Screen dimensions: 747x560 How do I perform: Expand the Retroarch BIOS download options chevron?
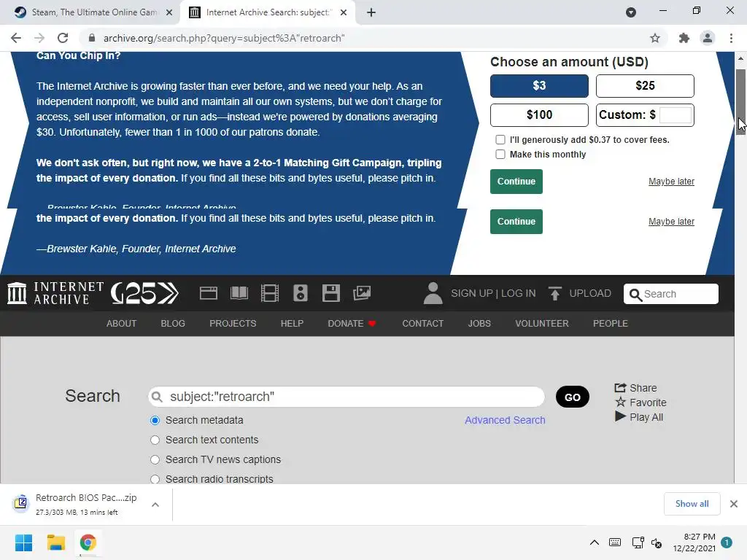(155, 505)
